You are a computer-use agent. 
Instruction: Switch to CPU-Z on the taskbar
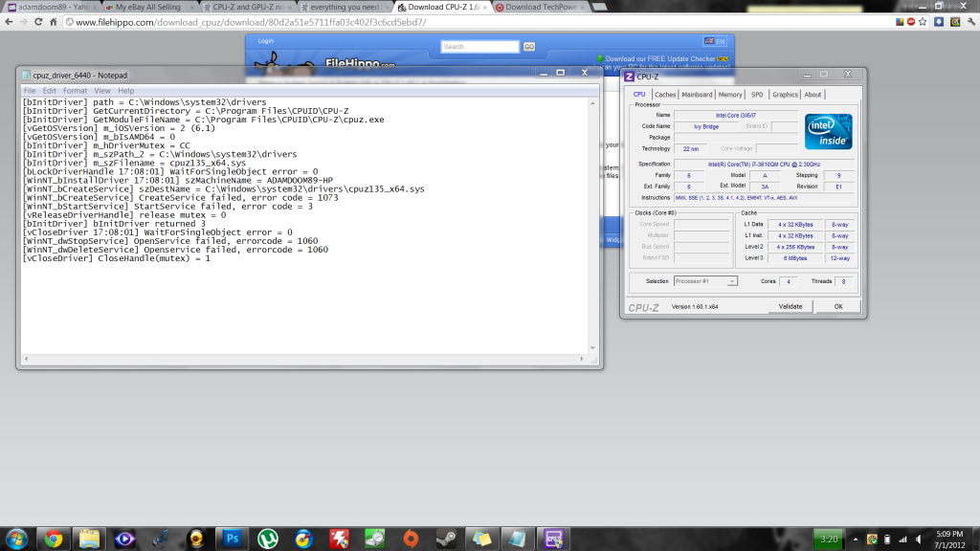pos(554,539)
